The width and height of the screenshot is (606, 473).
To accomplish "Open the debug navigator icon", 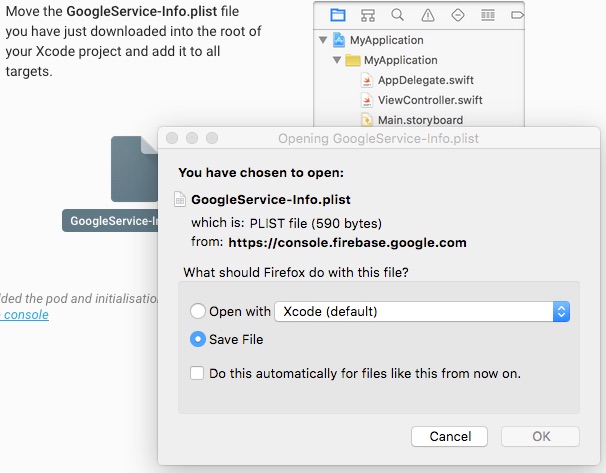I will [488, 15].
